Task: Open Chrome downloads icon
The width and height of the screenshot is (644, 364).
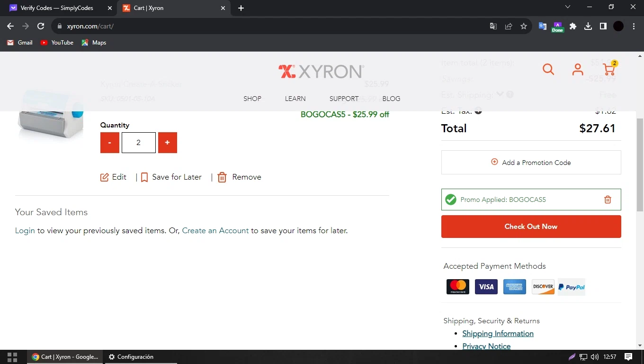Action: coord(588,26)
